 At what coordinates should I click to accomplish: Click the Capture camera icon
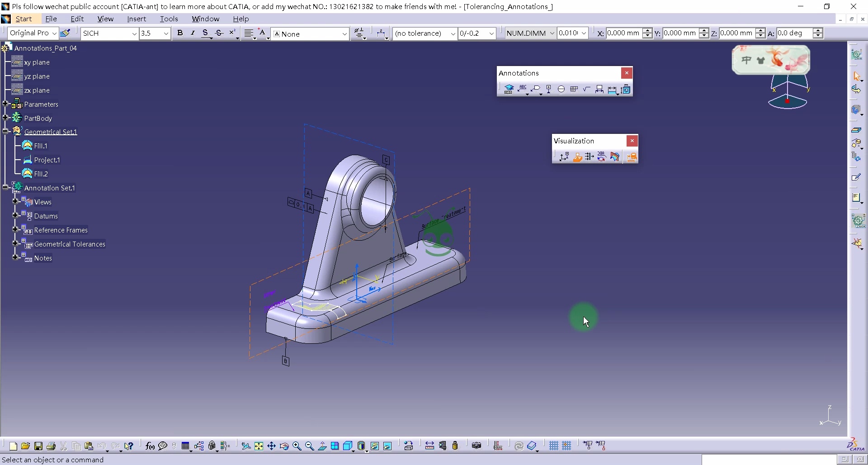tap(476, 446)
